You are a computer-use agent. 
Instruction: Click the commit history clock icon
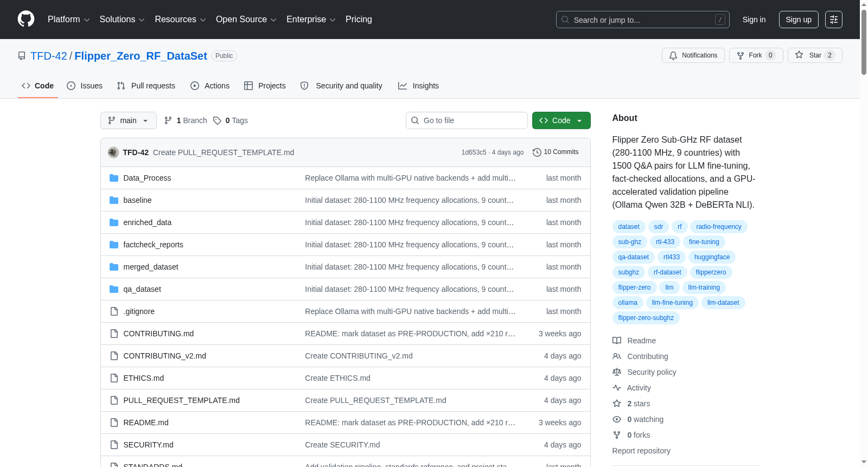[537, 152]
